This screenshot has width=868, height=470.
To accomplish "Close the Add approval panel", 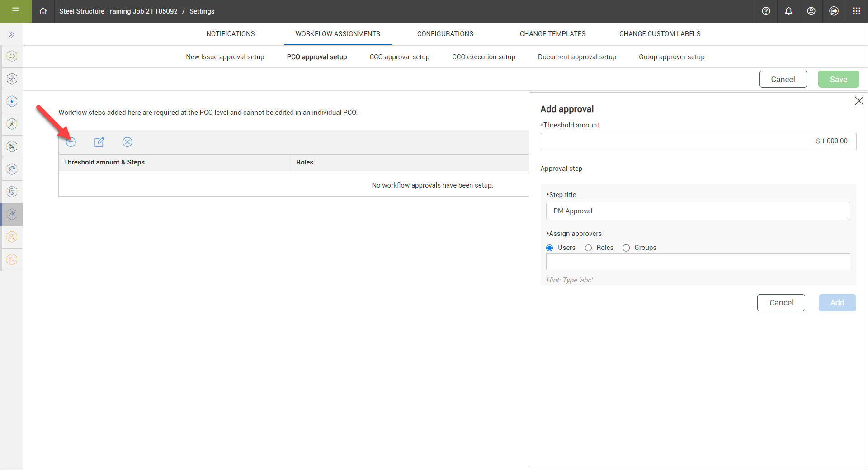I will pyautogui.click(x=859, y=101).
